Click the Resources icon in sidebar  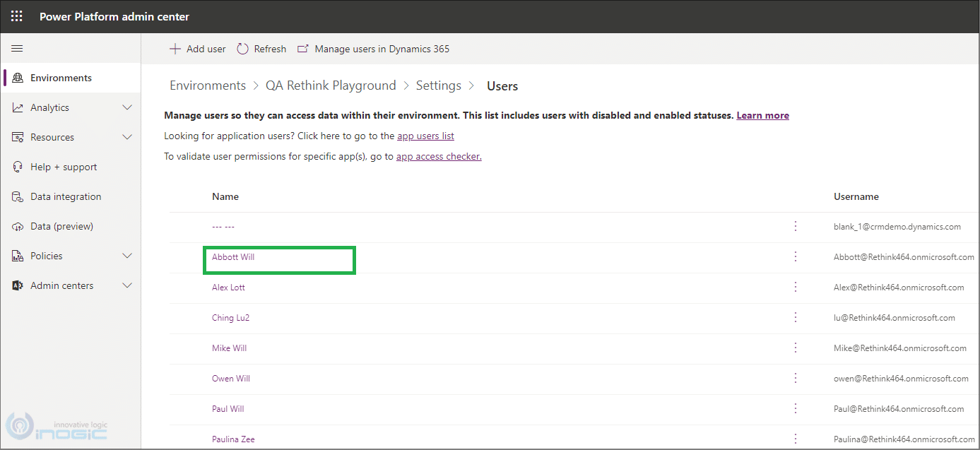[18, 138]
